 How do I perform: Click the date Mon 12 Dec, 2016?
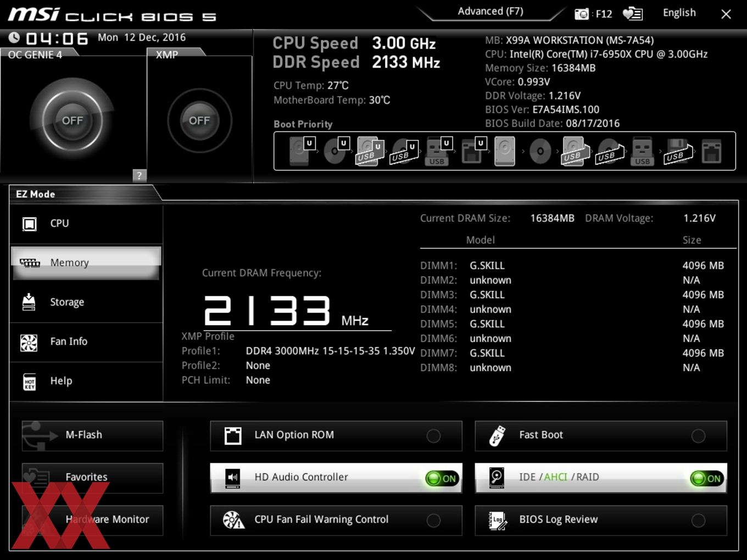(x=142, y=37)
